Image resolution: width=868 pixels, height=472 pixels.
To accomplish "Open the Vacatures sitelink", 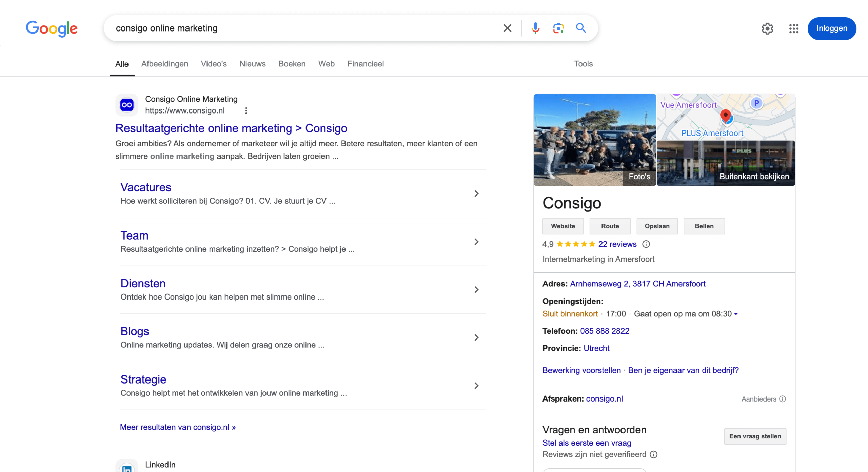I will 146,187.
